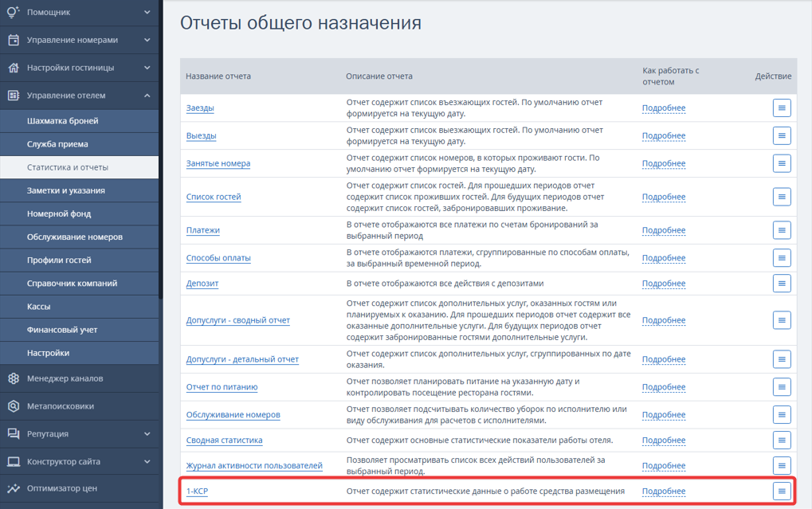Open Справочник компаний menu item
Viewport: 812px width, 509px height.
point(79,284)
